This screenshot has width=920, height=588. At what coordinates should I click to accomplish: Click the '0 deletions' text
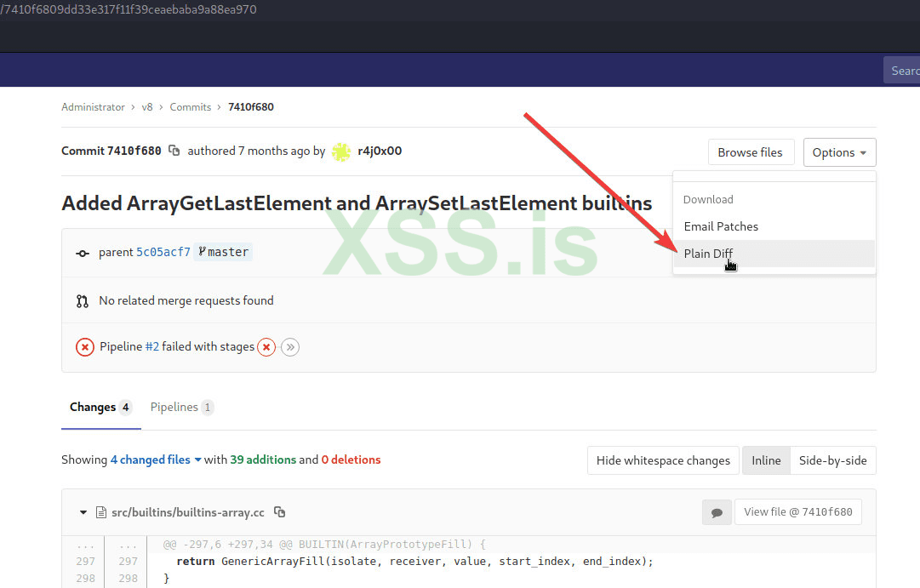[x=351, y=460]
